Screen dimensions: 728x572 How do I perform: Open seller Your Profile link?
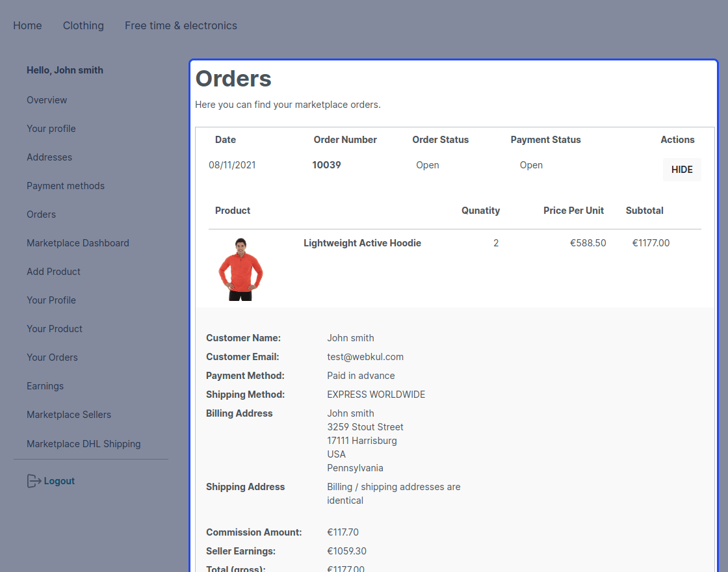pos(51,300)
